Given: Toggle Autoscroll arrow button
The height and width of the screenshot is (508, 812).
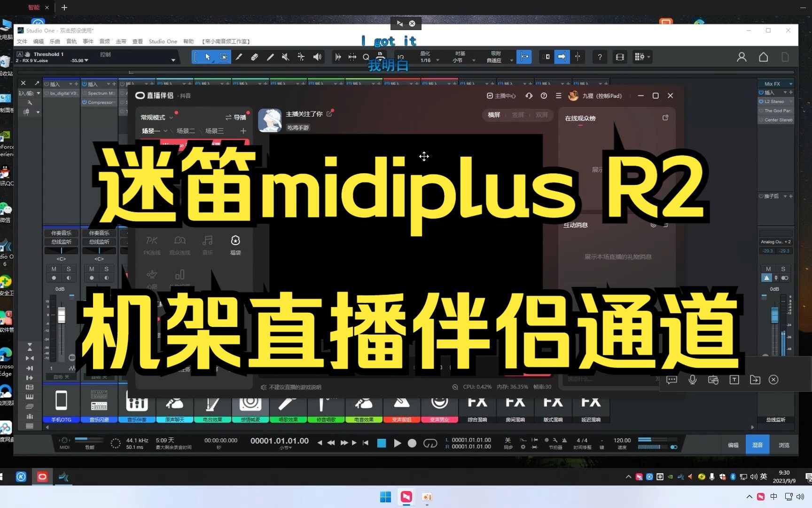Looking at the screenshot, I should click(x=562, y=57).
